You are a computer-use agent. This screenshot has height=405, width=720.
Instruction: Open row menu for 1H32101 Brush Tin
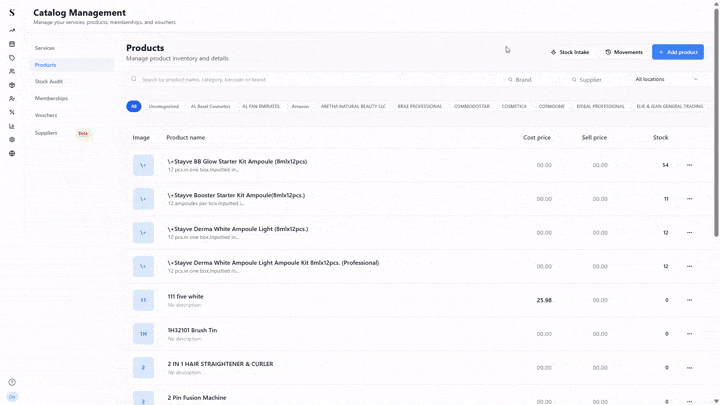point(689,334)
